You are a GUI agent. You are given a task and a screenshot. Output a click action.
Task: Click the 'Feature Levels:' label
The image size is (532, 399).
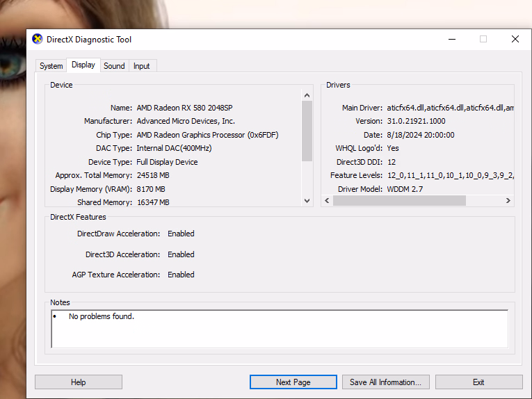point(356,175)
